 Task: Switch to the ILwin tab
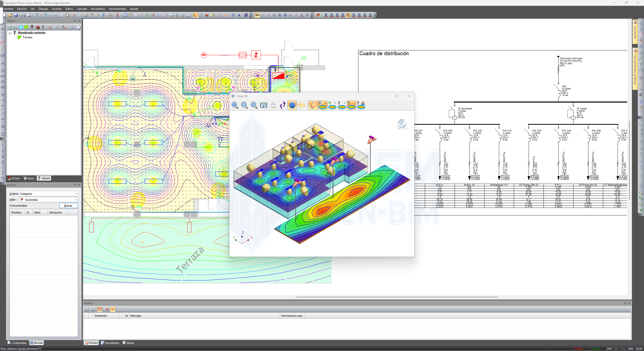tap(29, 178)
